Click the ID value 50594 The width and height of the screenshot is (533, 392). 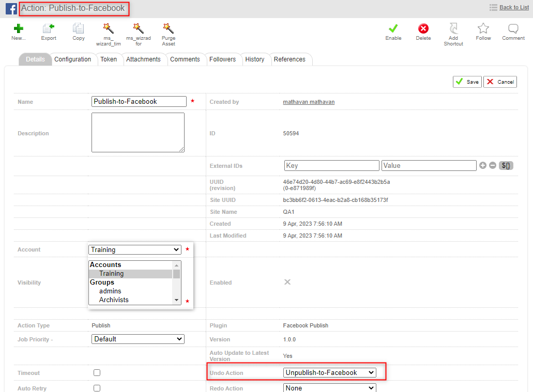coord(291,133)
